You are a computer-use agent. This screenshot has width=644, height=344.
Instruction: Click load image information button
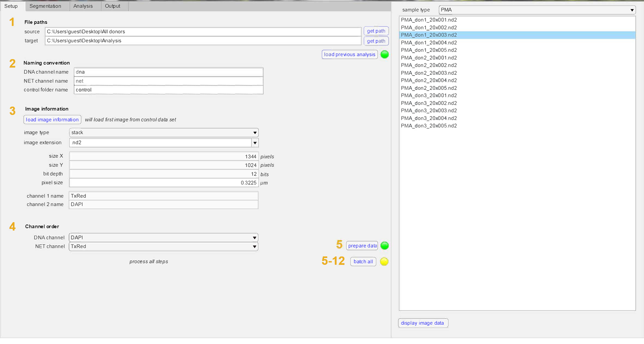tap(52, 120)
